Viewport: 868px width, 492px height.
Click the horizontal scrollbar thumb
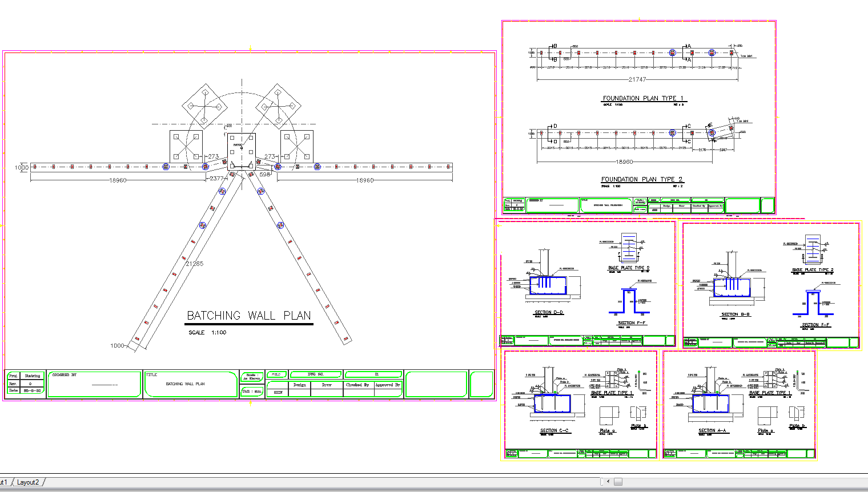click(x=618, y=482)
